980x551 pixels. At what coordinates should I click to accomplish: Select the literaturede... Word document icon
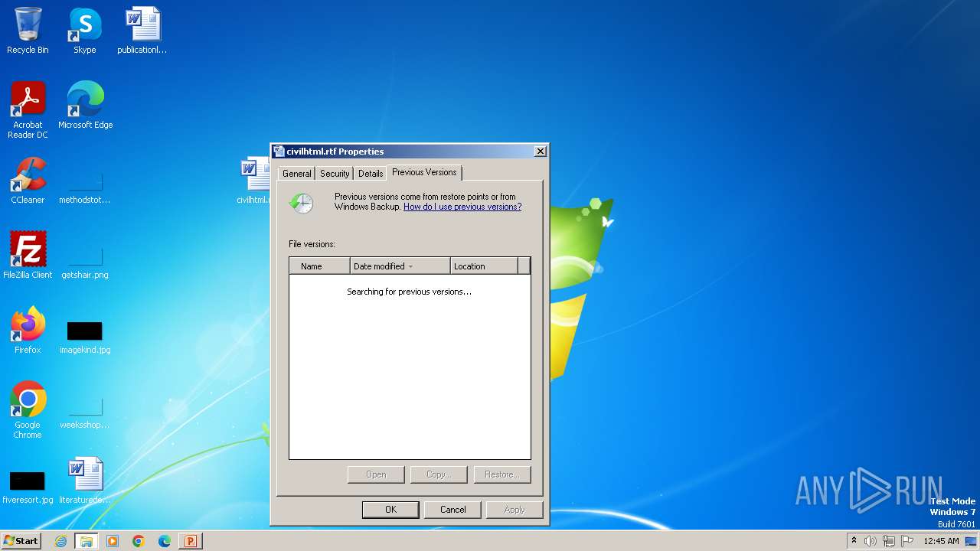[84, 481]
